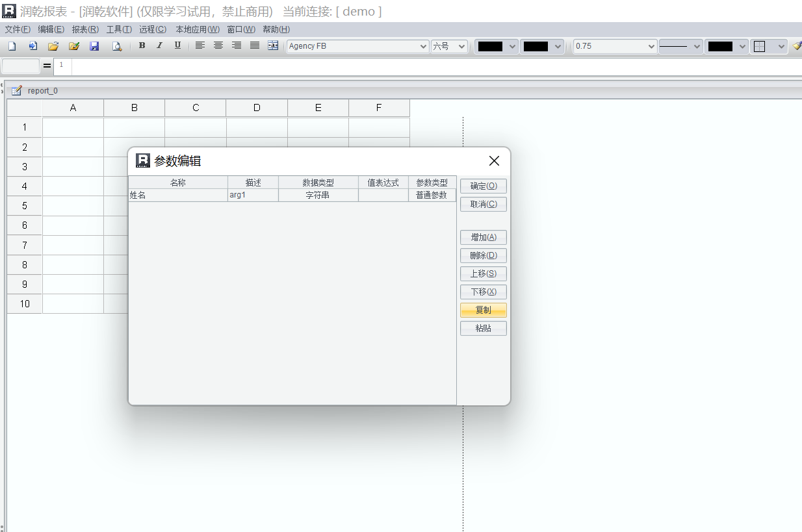
Task: Close the 参数编辑 dialog
Action: [494, 161]
